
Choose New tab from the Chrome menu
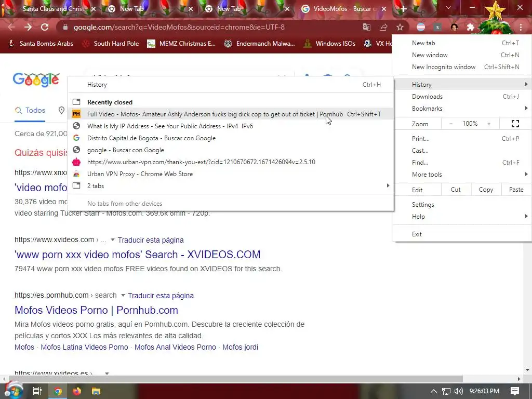coord(462,43)
